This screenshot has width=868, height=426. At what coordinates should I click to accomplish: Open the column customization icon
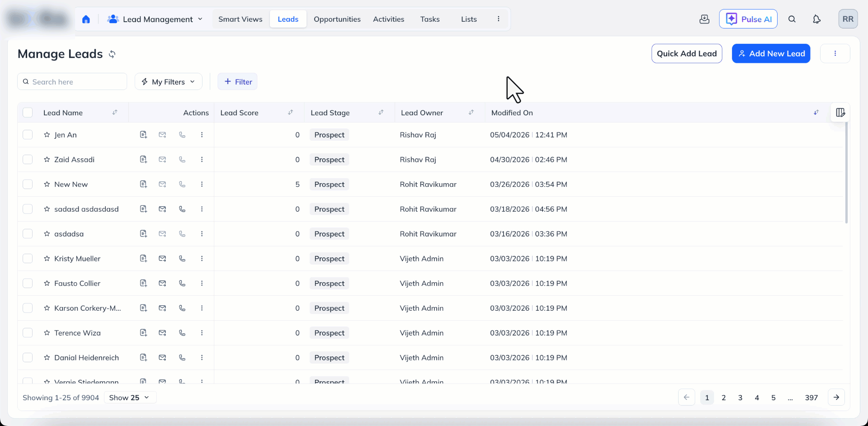[x=840, y=113]
